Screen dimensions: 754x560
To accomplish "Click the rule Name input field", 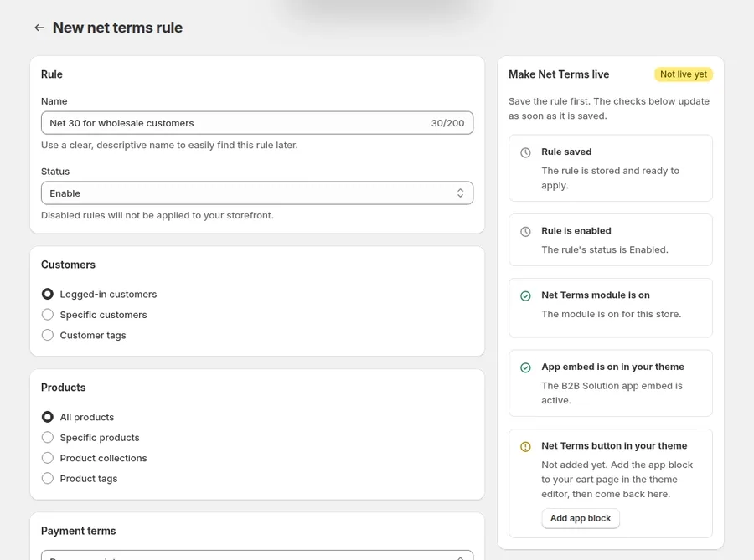I will coord(257,123).
